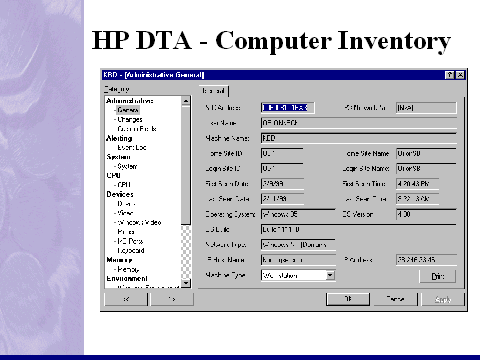
Task: Click the help question mark title bar icon
Action: coord(450,75)
